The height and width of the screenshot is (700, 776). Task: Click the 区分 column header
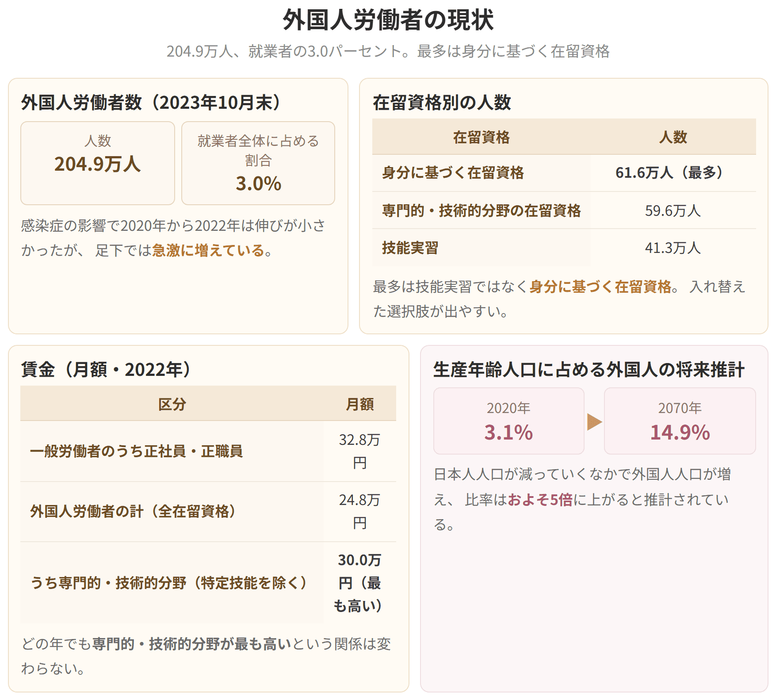pyautogui.click(x=172, y=404)
